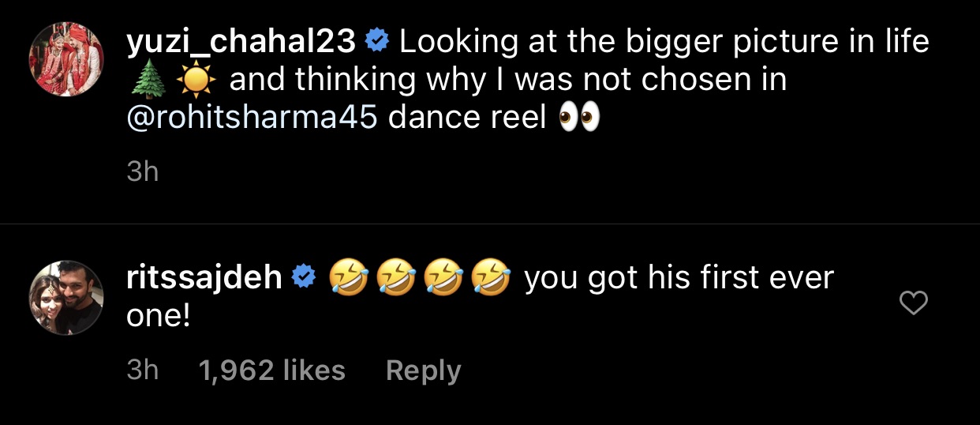This screenshot has height=425, width=980.
Task: Open ritssajdeh's profile picture
Action: (67, 297)
